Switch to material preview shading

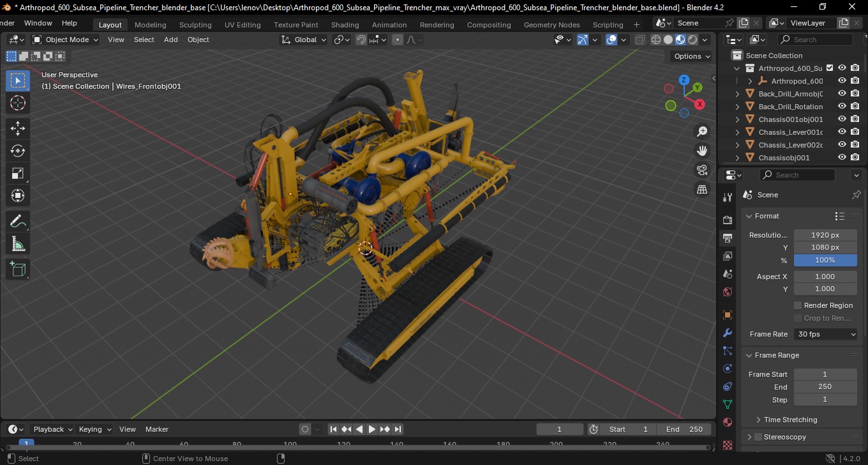pyautogui.click(x=680, y=40)
